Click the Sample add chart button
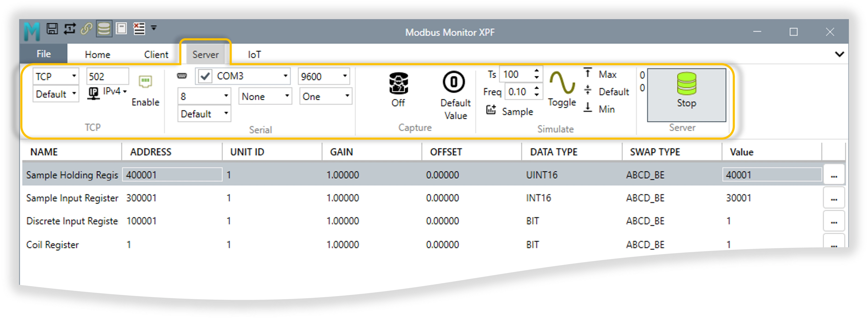868x319 pixels. coord(509,111)
